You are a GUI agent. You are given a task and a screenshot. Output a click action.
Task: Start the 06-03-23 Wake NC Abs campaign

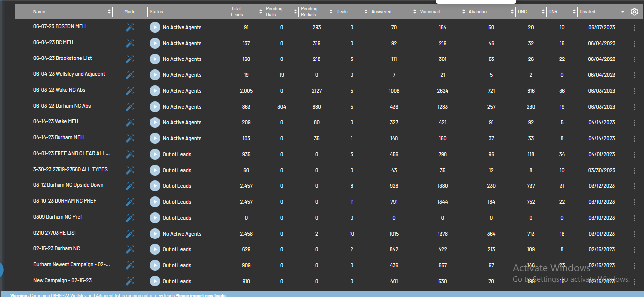click(x=155, y=91)
